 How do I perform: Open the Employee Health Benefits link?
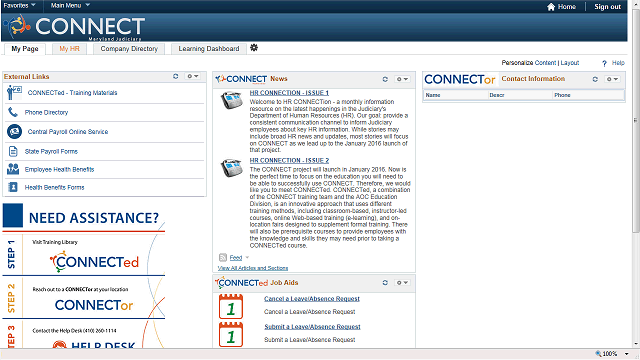pos(59,169)
